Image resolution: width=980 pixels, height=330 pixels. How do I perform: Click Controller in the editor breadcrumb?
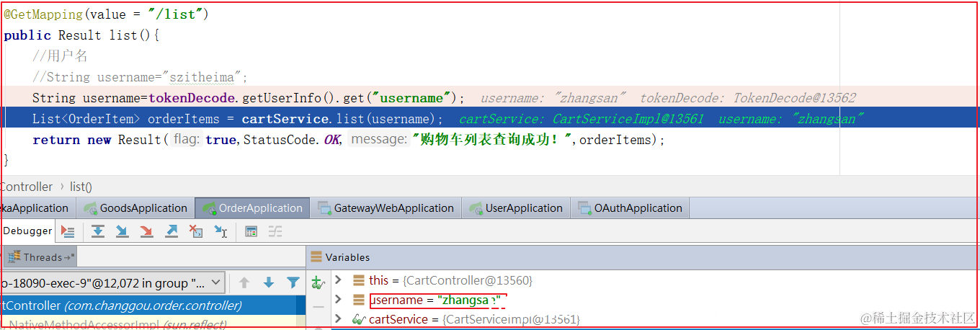coord(26,187)
